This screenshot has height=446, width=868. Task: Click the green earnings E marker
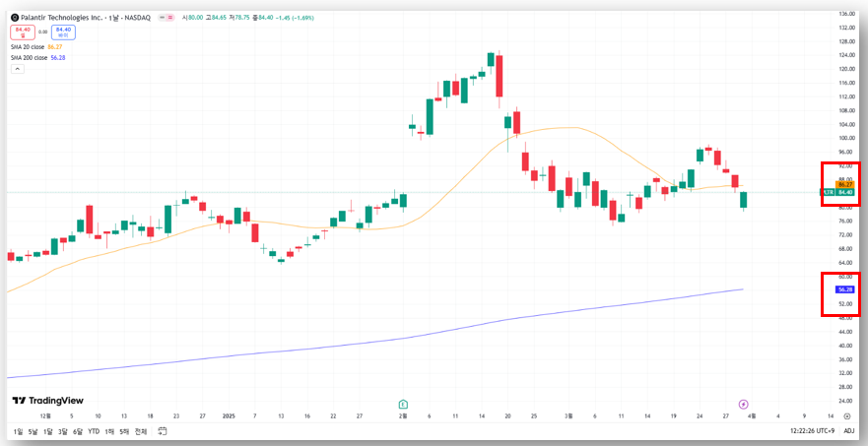(x=404, y=404)
